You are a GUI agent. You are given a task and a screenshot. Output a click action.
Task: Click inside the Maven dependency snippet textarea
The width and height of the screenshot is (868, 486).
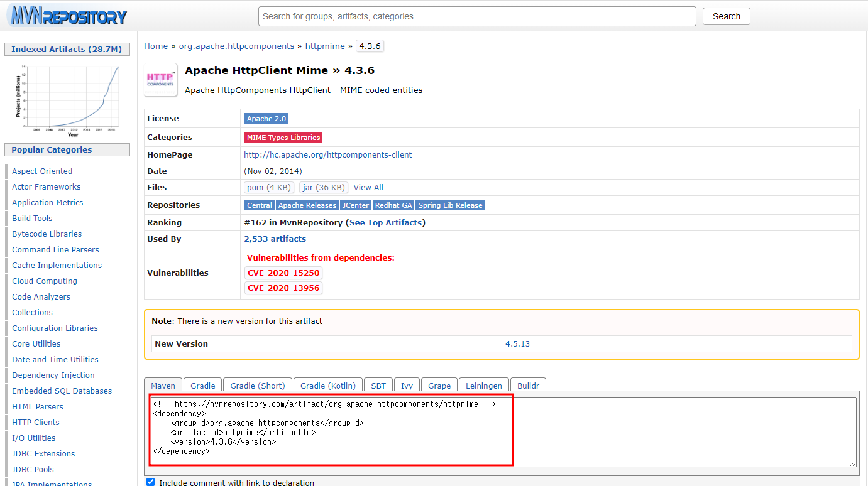click(x=503, y=432)
